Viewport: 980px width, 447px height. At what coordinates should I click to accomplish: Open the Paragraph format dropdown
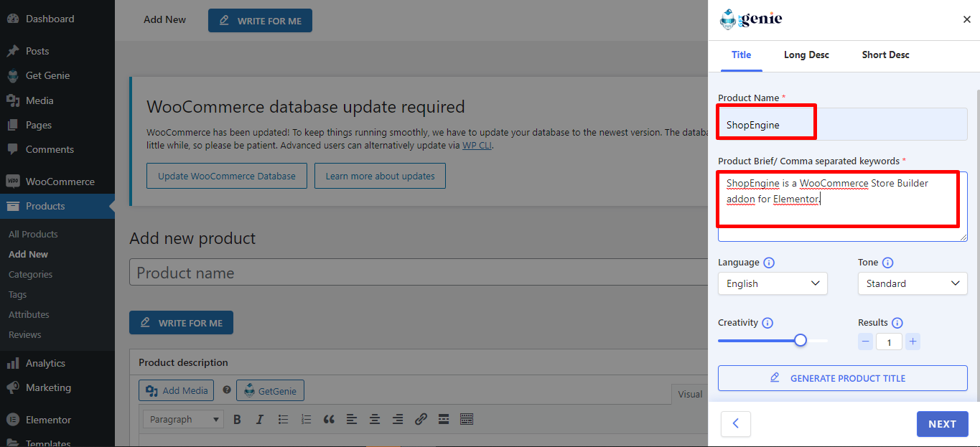click(x=183, y=419)
